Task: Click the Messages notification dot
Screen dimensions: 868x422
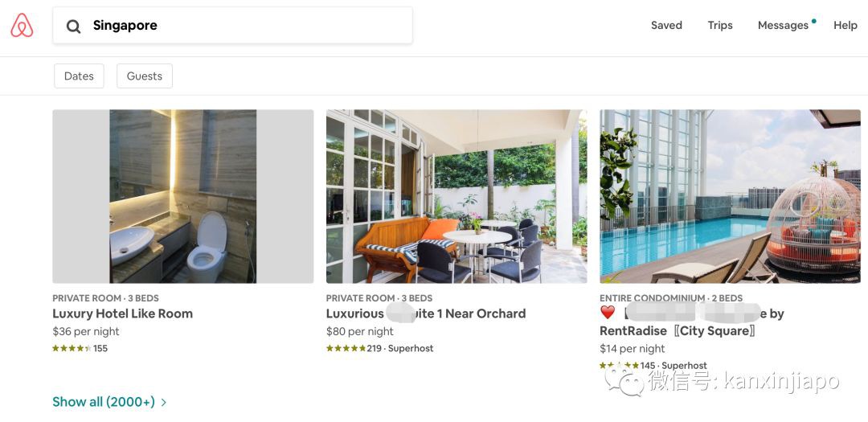Action: coord(813,21)
